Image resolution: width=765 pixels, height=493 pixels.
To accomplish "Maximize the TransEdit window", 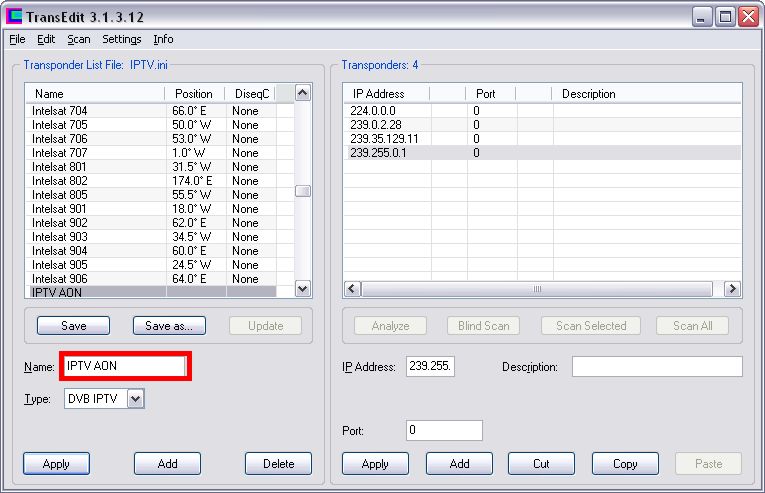I will click(x=725, y=17).
